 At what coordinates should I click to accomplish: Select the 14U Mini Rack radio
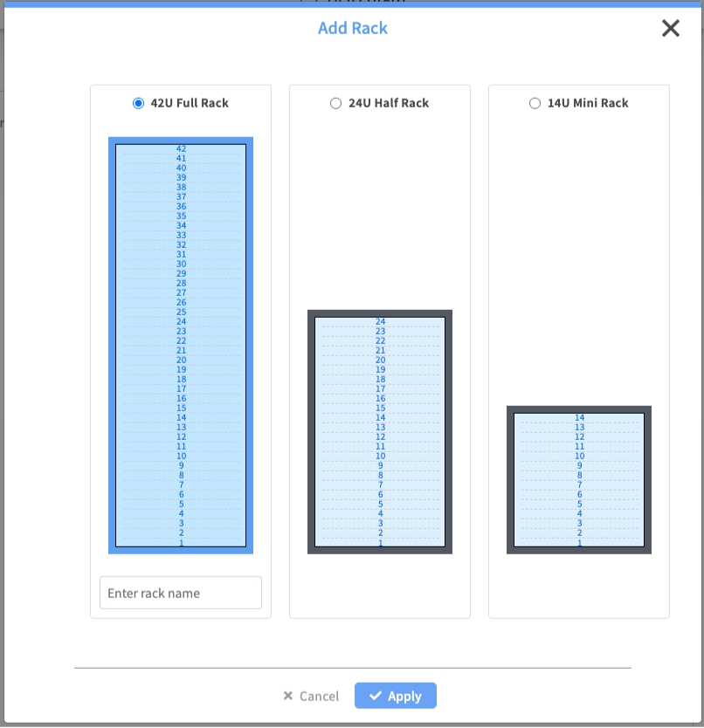[x=535, y=103]
